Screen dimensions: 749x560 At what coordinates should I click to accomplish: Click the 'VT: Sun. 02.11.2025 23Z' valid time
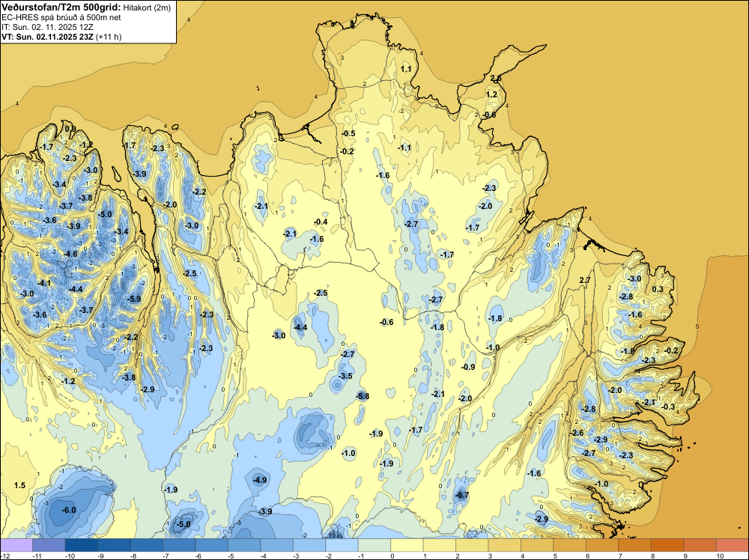pos(47,37)
